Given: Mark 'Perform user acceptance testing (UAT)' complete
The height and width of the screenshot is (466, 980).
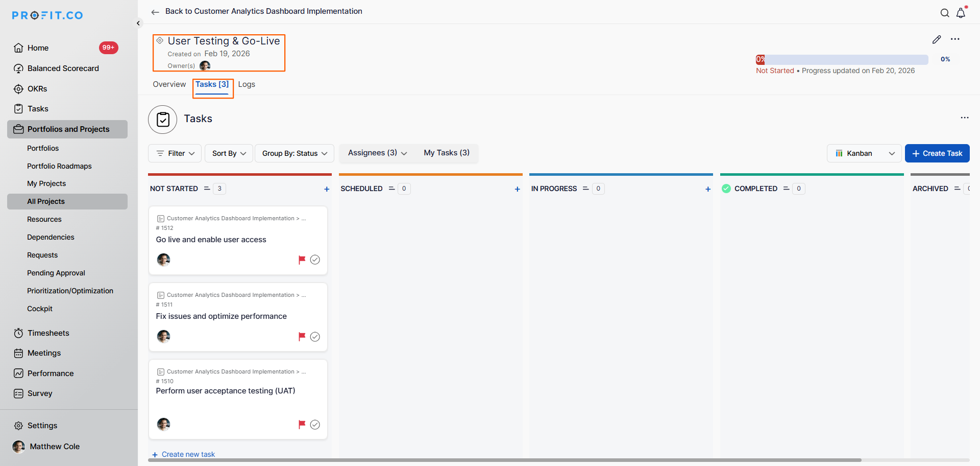Looking at the screenshot, I should [x=315, y=425].
